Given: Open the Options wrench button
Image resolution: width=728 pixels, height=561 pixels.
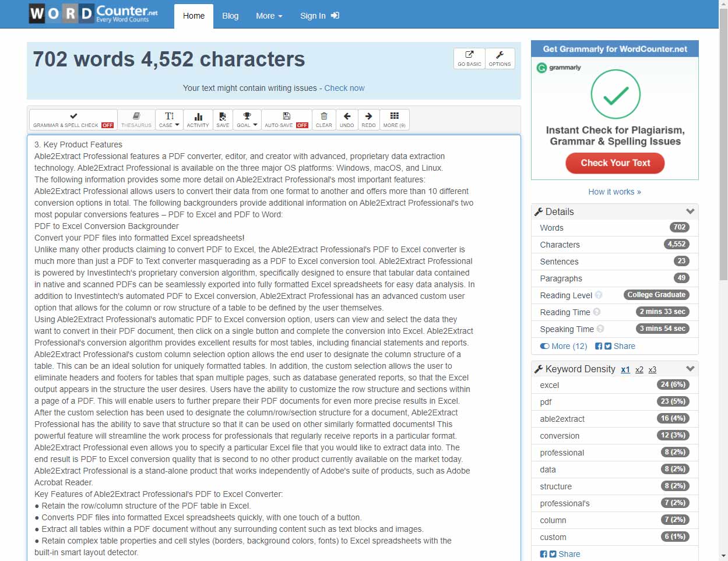Looking at the screenshot, I should click(x=500, y=58).
